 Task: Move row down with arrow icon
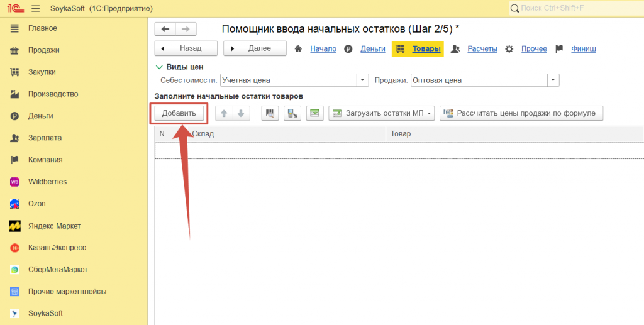[x=241, y=113]
